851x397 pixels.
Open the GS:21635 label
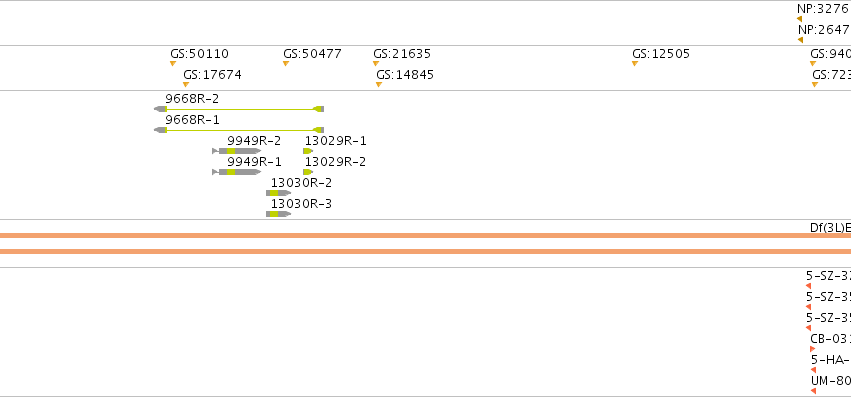point(402,54)
